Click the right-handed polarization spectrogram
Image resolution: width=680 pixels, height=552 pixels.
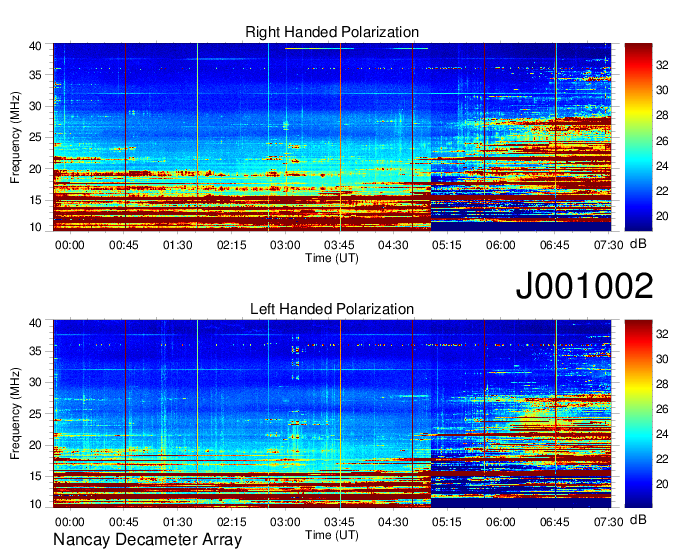pos(332,137)
